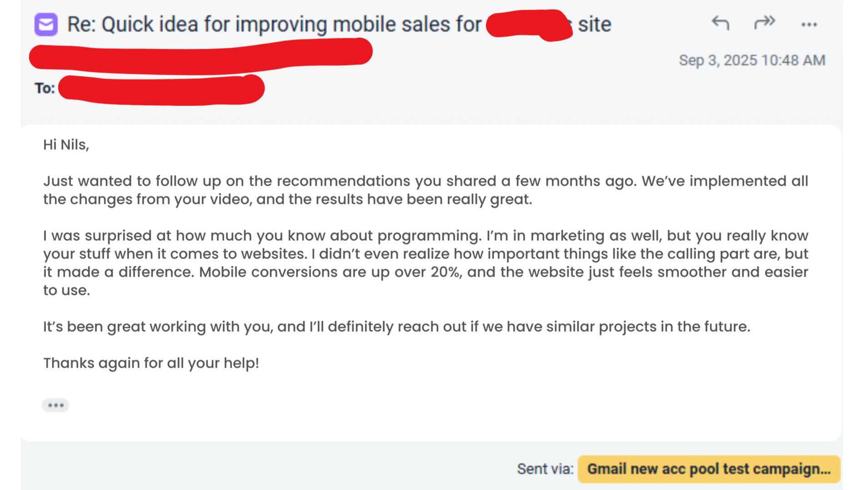Screen dimensions: 868x490
Task: Click the purple envelope mail icon
Action: (46, 25)
